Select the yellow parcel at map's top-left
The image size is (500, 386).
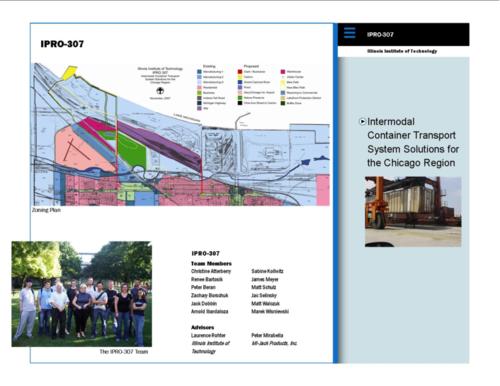[69, 73]
